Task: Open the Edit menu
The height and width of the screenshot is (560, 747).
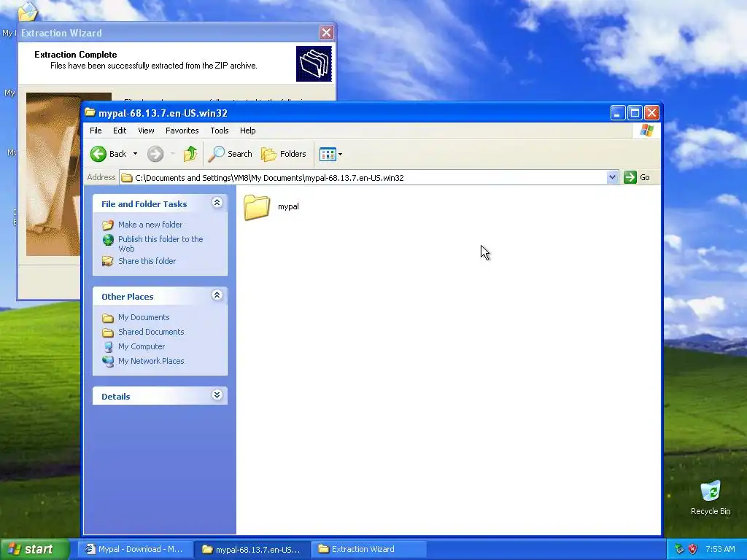Action: pos(120,131)
